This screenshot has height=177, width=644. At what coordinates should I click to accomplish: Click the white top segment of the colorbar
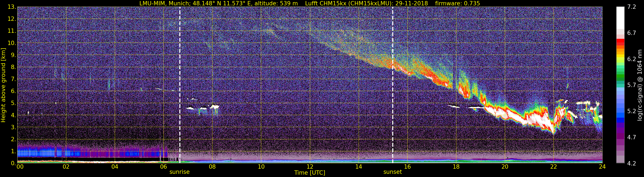coord(620,18)
